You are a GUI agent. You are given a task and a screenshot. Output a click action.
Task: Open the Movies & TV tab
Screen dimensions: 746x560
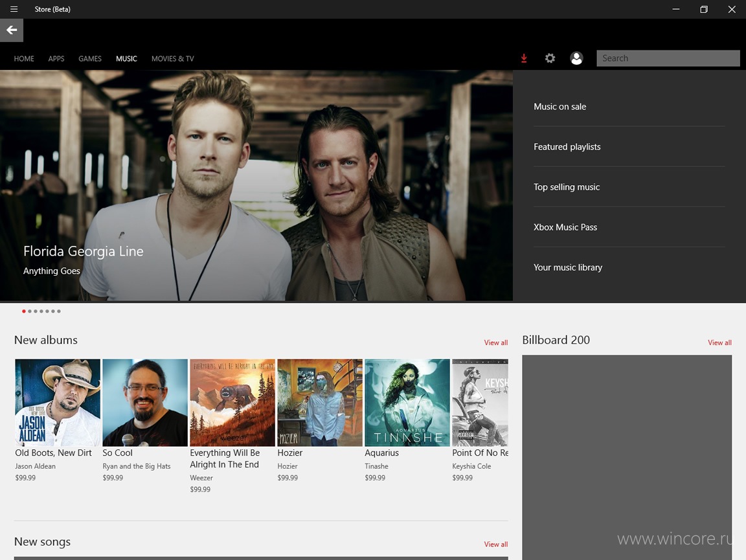tap(173, 58)
